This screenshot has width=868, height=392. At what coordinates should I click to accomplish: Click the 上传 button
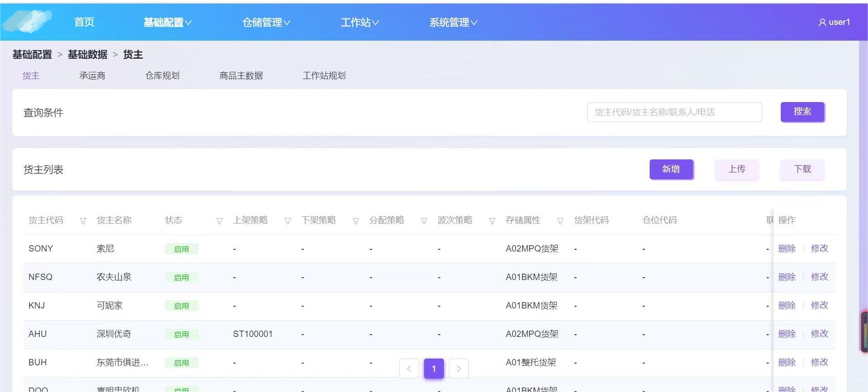[737, 169]
